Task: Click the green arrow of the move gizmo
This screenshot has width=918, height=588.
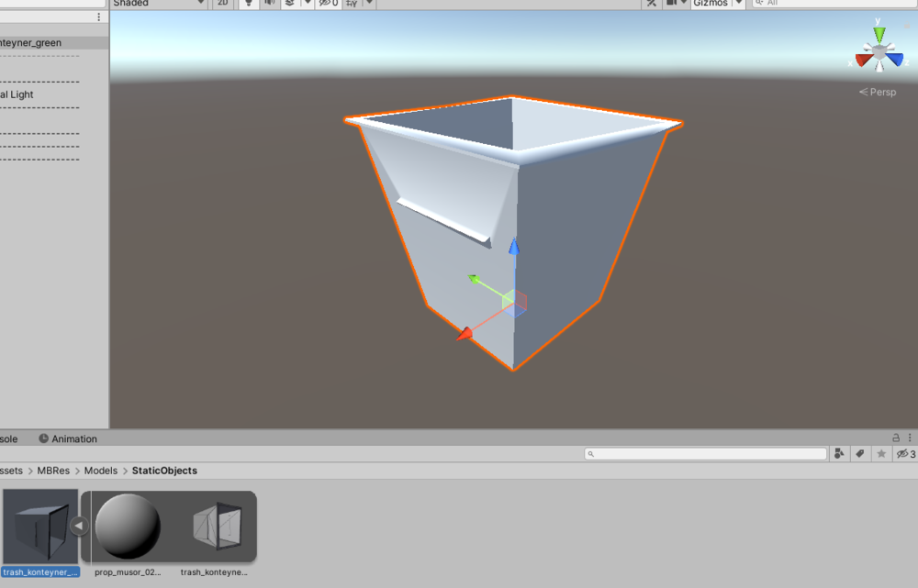Action: click(475, 279)
